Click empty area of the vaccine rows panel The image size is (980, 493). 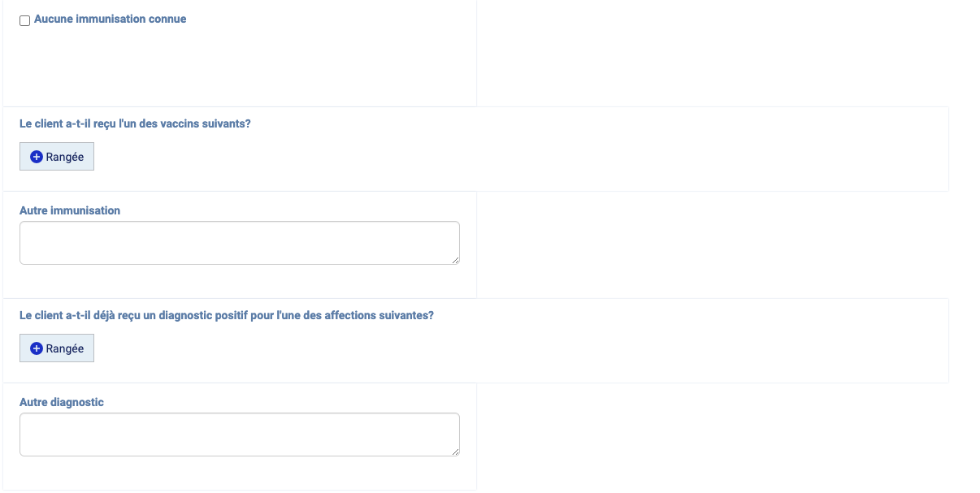(520, 157)
